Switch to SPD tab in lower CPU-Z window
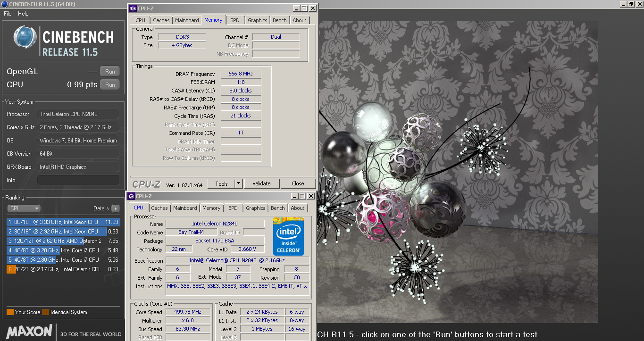The image size is (644, 341). pos(233,208)
